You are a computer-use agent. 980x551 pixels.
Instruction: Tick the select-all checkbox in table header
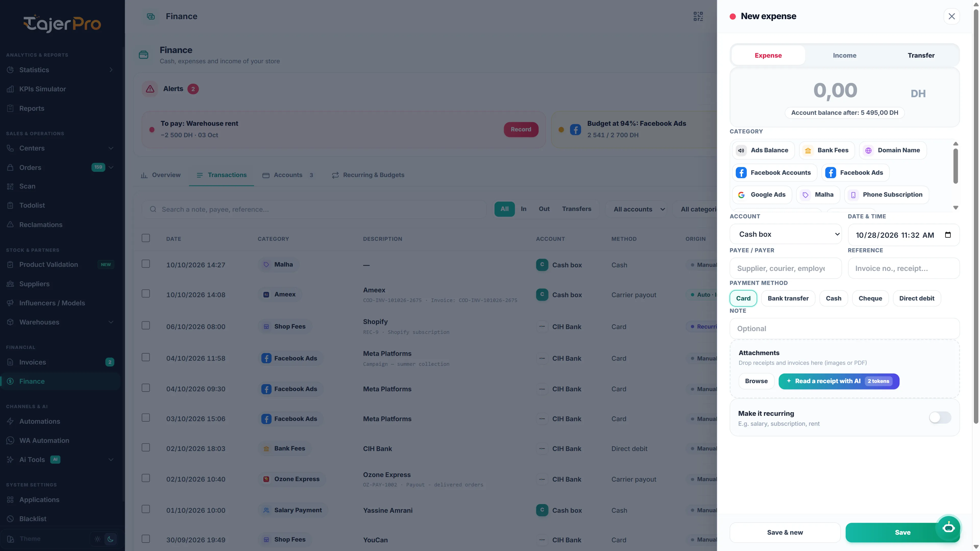(146, 238)
